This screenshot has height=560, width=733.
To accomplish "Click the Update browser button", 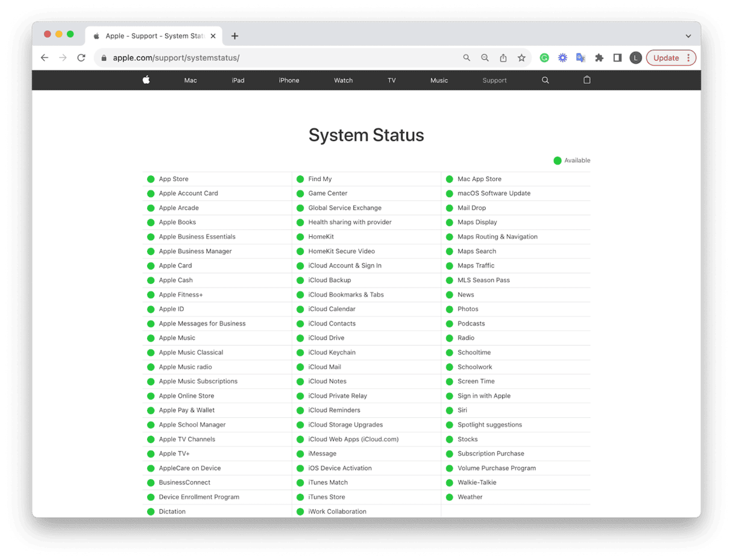I will pos(667,57).
